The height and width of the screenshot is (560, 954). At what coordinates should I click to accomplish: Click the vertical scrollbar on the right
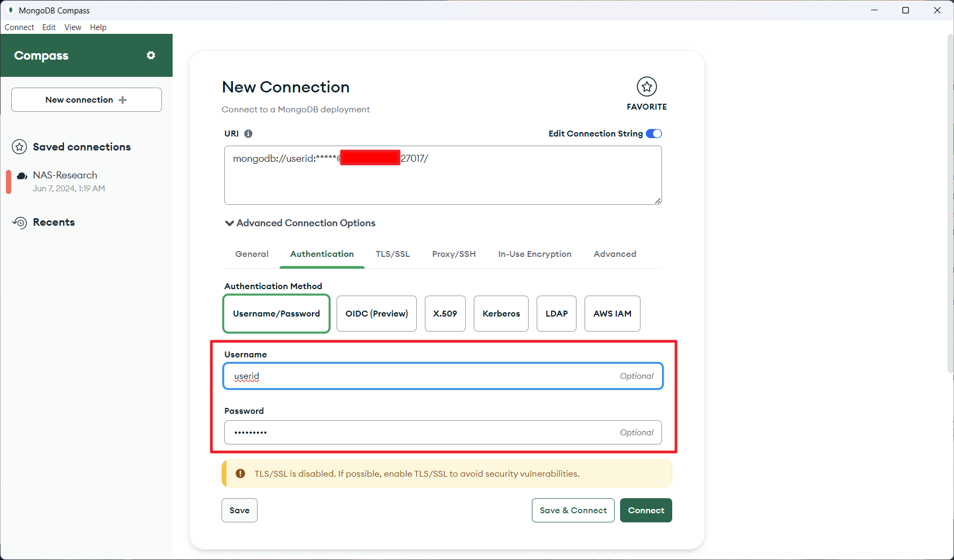[950, 203]
